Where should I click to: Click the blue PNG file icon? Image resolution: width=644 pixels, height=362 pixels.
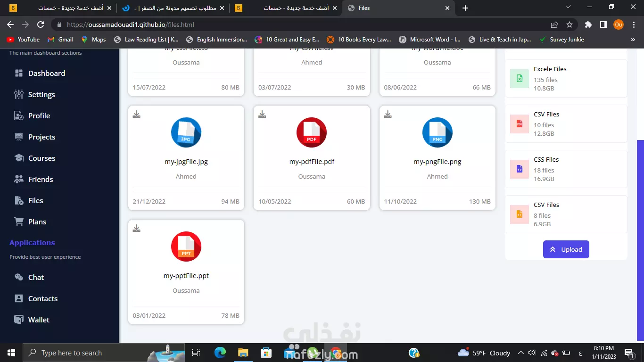[438, 132]
